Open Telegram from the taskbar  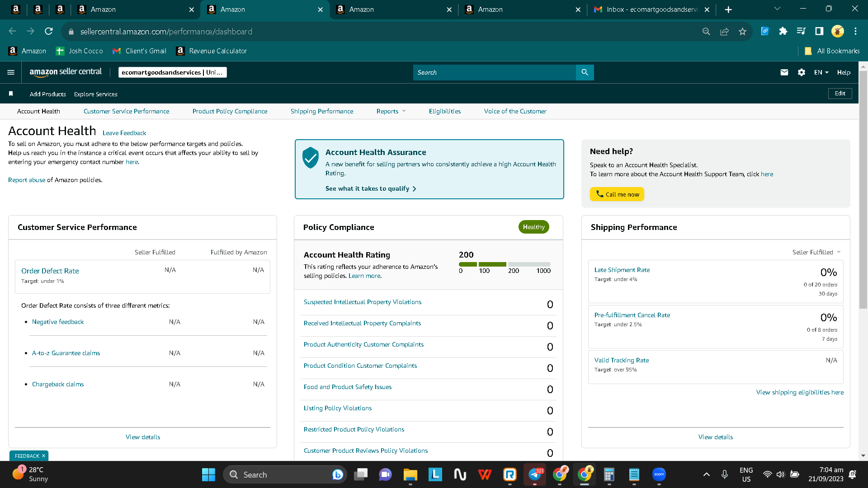pyautogui.click(x=535, y=474)
